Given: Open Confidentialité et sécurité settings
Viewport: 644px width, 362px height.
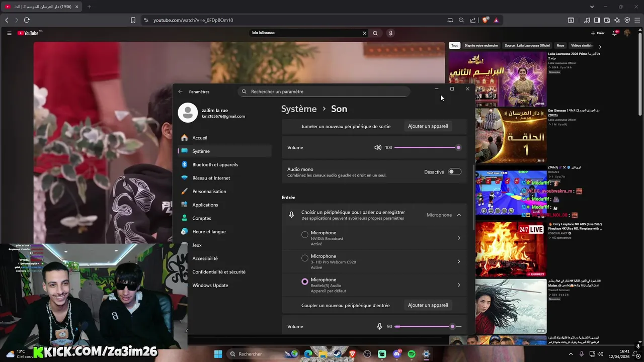Looking at the screenshot, I should click(x=225, y=272).
